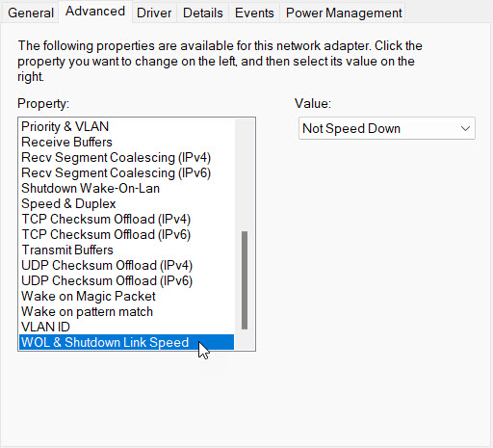
Task: Open the Value dropdown showing Not Speed Down
Action: pyautogui.click(x=387, y=128)
